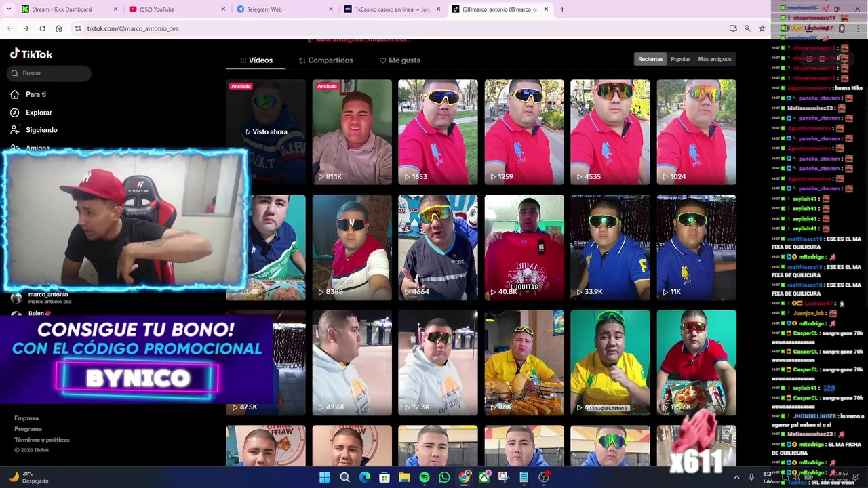The width and height of the screenshot is (868, 488).
Task: Open File Explorer from taskbar
Action: click(x=404, y=477)
